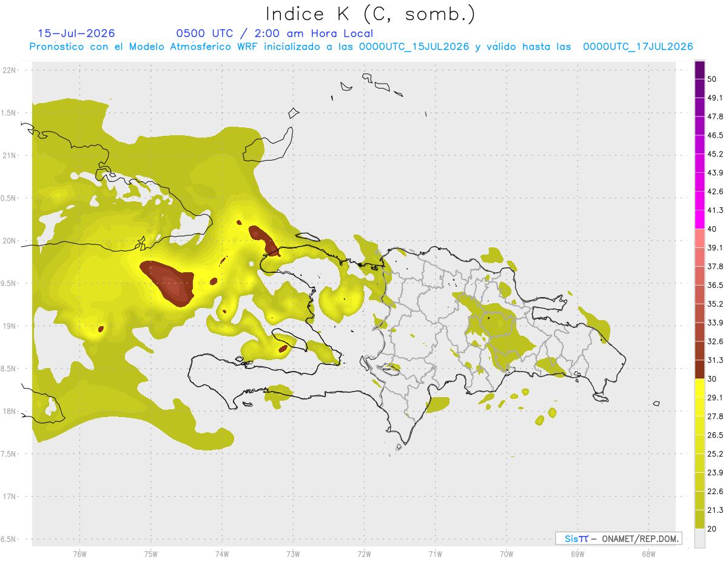Click the colorbar label "45.2"
728x562 pixels.
pos(715,154)
